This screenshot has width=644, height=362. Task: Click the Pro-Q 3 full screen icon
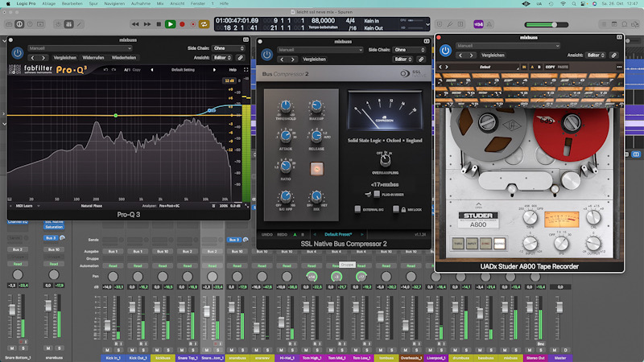pos(246,70)
